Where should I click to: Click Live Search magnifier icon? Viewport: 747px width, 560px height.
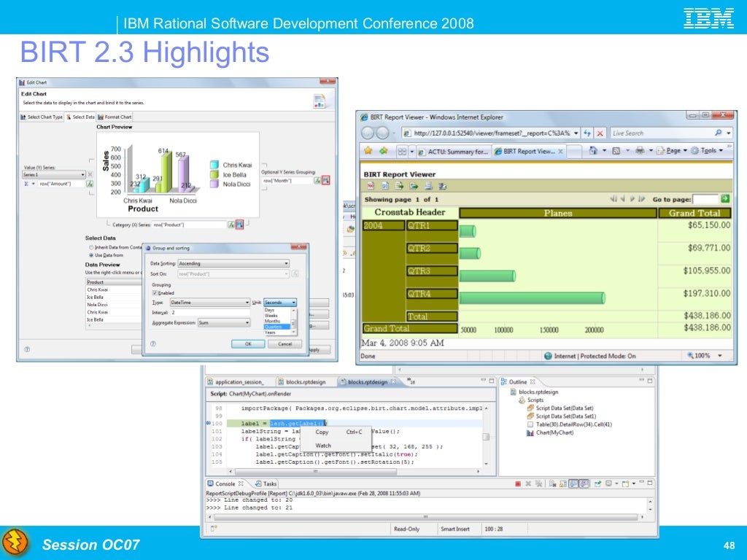coord(719,133)
